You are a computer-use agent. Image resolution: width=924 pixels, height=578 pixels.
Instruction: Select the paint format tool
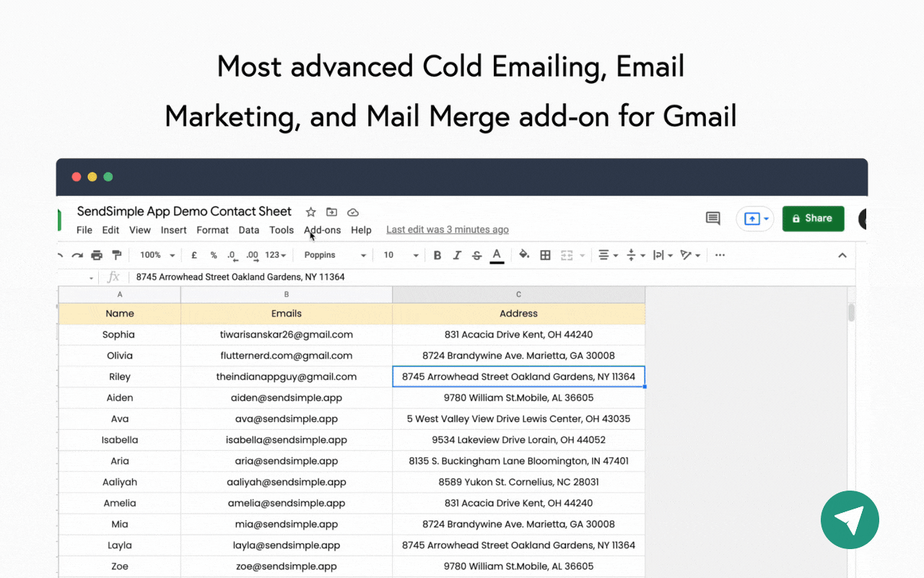tap(116, 255)
